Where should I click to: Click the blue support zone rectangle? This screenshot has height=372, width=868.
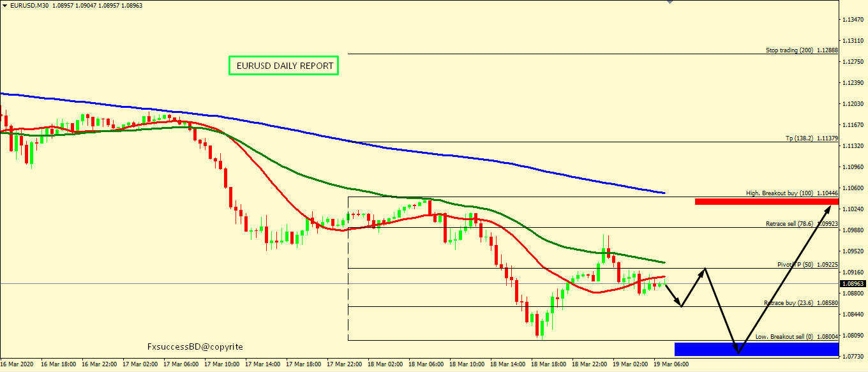pyautogui.click(x=756, y=348)
